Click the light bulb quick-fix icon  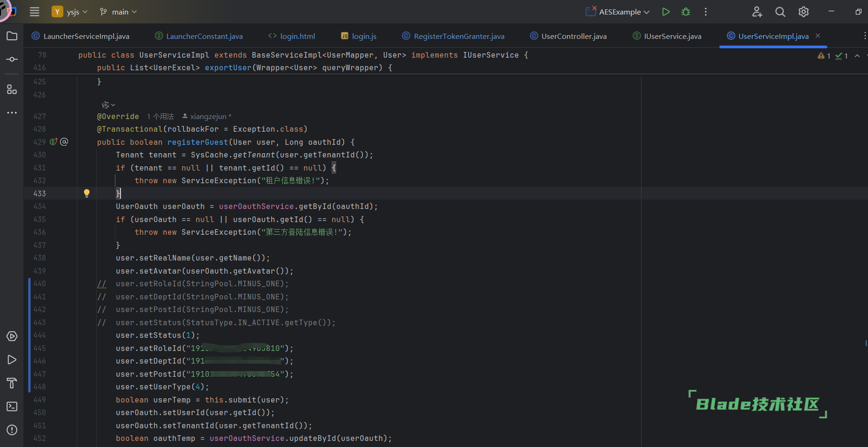87,193
